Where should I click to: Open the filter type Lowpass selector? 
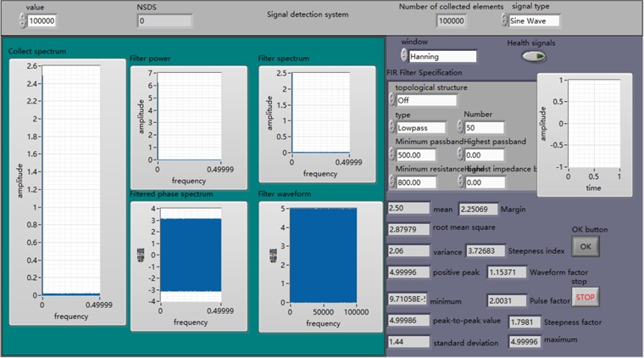(421, 128)
